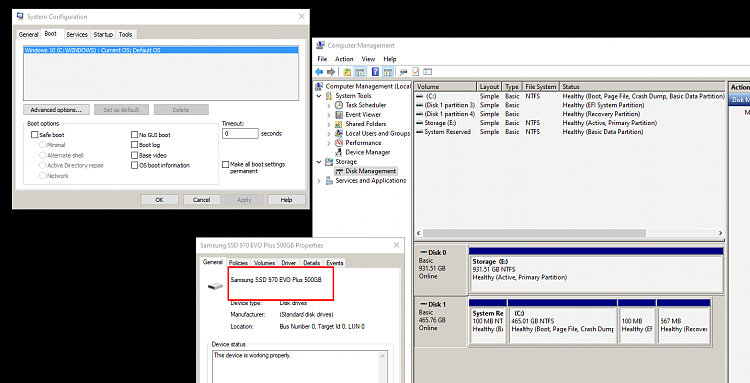Enable the OS boot information checkbox
750x383 pixels.
click(134, 165)
